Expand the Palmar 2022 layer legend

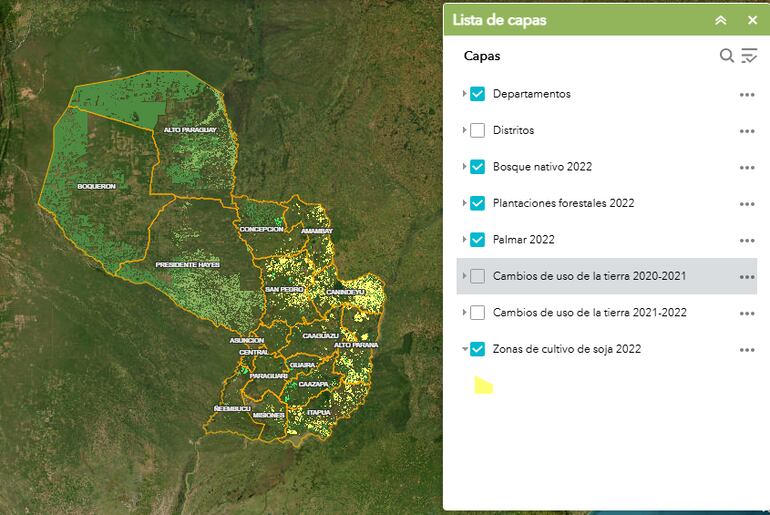[x=464, y=240]
